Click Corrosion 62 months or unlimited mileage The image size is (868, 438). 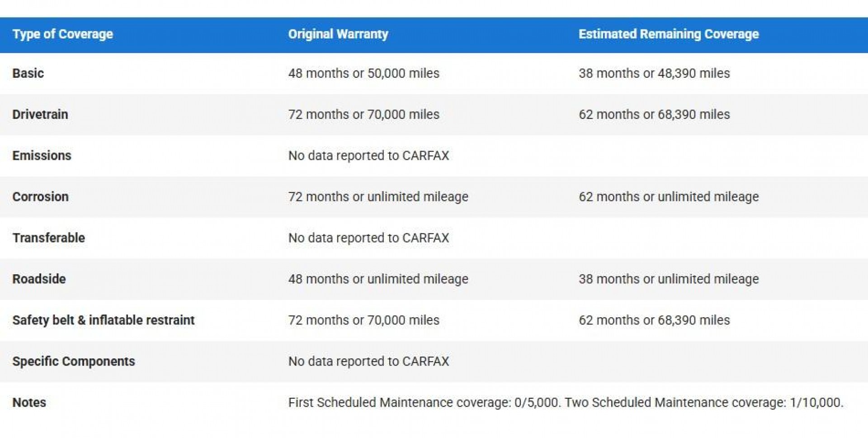pyautogui.click(x=668, y=197)
